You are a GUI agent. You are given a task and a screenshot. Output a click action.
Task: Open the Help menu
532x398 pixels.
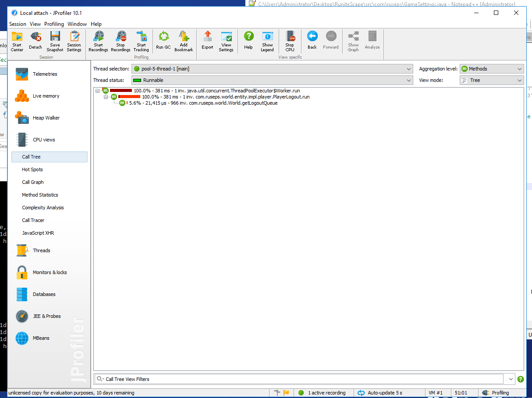tap(96, 24)
